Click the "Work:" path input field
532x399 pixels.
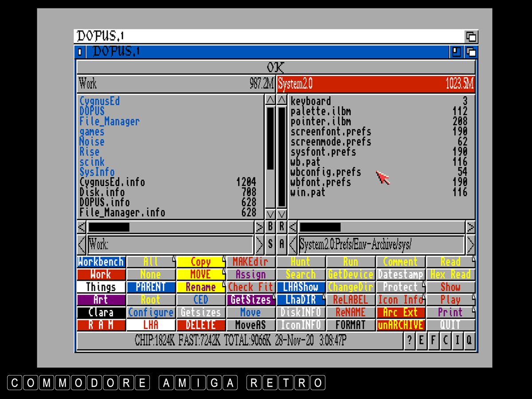click(170, 244)
